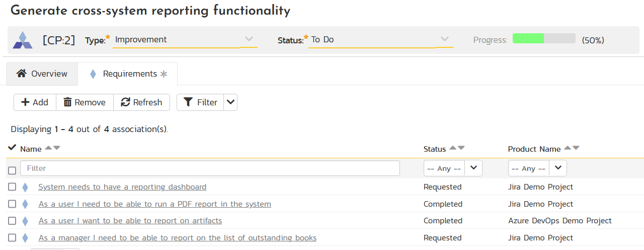Viewport: 644px width, 250px height.
Task: Sort Product Name column ascending arrow
Action: 568,148
